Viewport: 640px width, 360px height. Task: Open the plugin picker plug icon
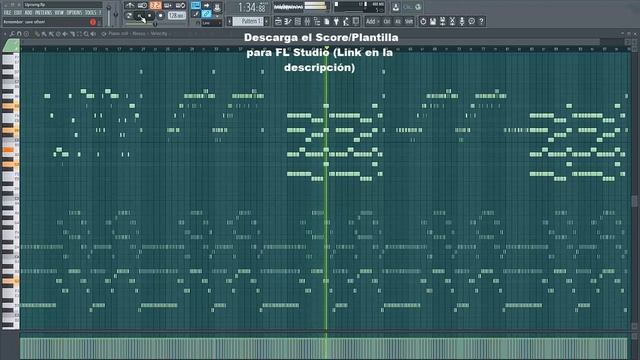pos(336,21)
